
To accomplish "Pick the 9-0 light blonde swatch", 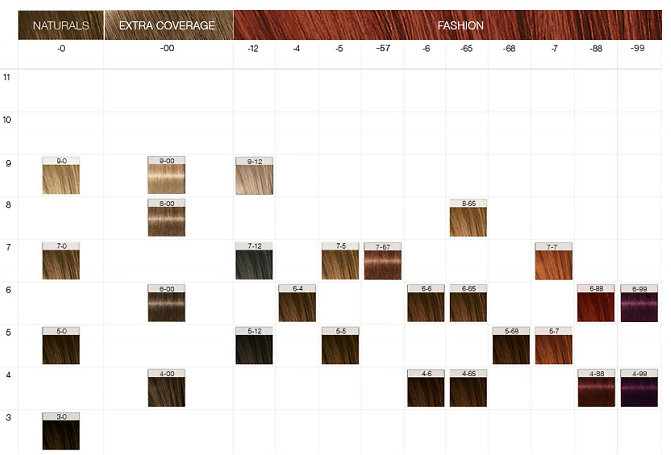I will click(61, 176).
